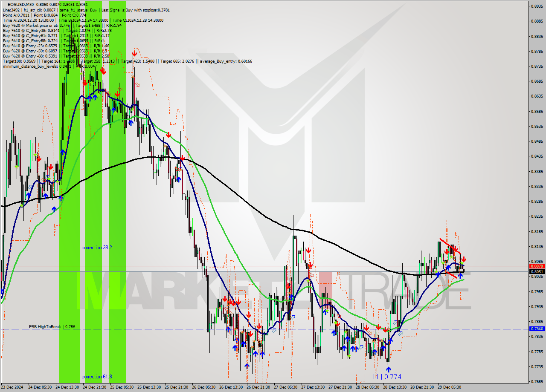Click the 25 Dec 13:30 time label
The width and height of the screenshot is (546, 392).
149,387
